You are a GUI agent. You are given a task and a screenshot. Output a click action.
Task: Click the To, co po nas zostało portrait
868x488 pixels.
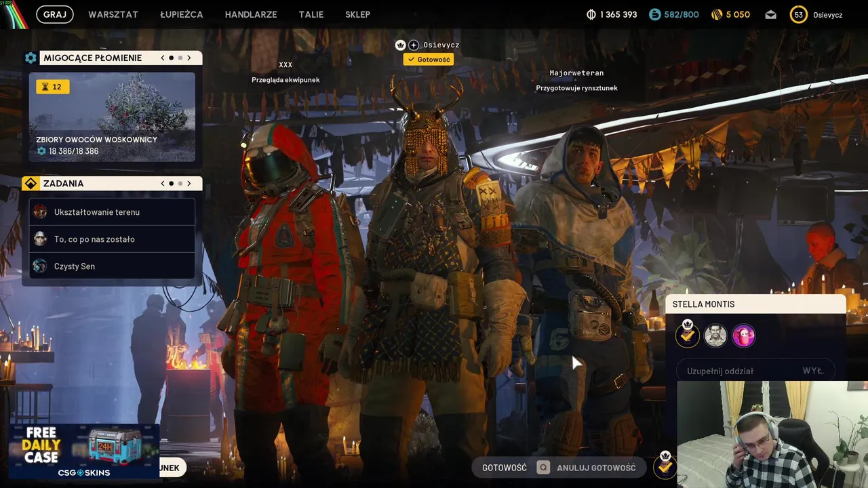tap(40, 239)
